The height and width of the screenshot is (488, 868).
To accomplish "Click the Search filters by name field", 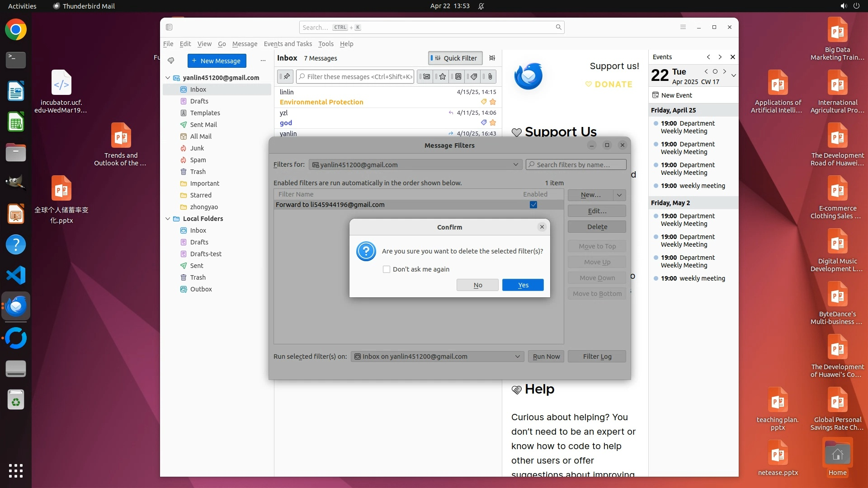I will (576, 165).
